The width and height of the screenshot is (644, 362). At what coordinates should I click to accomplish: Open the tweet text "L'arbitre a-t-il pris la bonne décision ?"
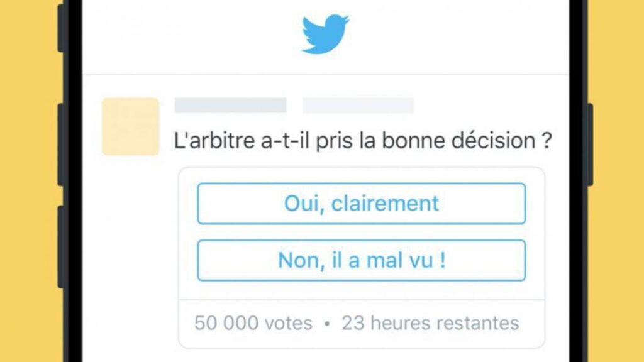click(363, 141)
